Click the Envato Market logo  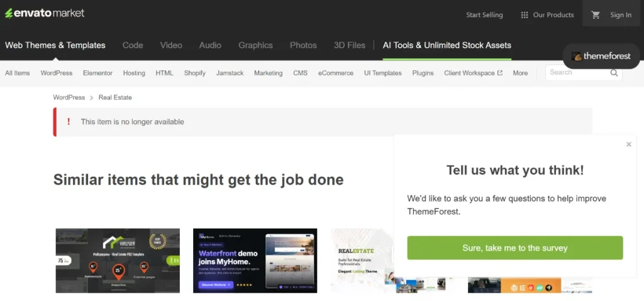45,13
